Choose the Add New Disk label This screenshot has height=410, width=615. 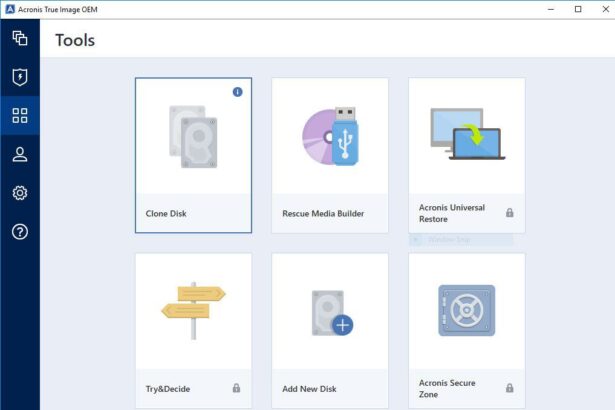click(x=309, y=389)
